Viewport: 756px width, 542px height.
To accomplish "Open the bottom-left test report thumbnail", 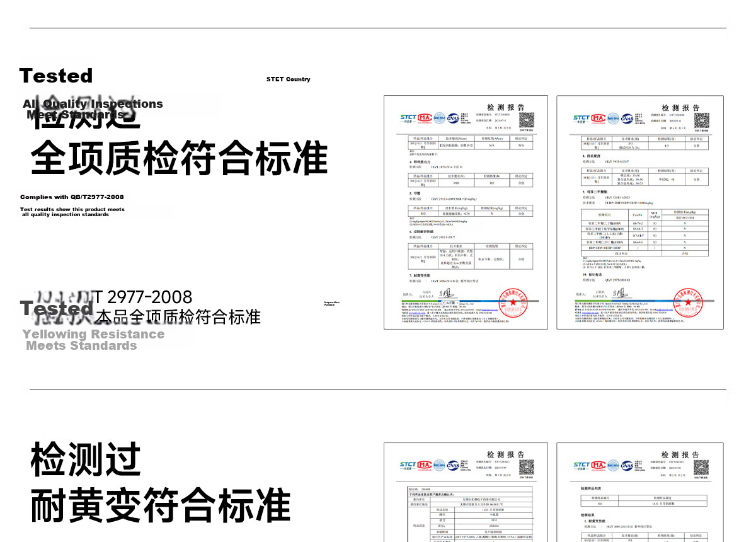I will (x=466, y=492).
